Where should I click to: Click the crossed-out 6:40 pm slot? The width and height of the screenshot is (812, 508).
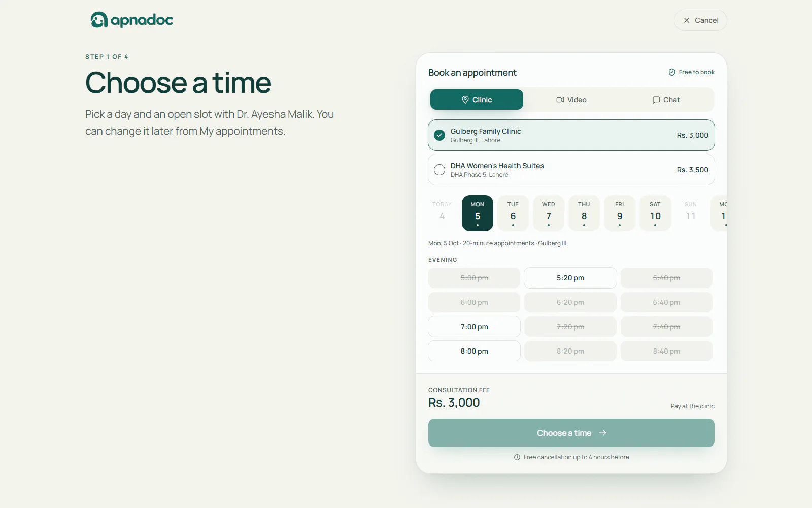(x=666, y=302)
